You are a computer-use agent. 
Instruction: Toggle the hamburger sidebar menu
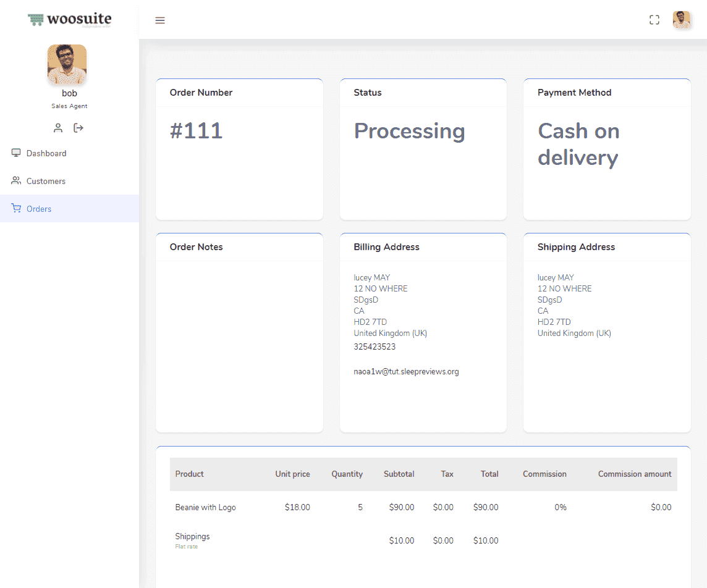point(160,20)
